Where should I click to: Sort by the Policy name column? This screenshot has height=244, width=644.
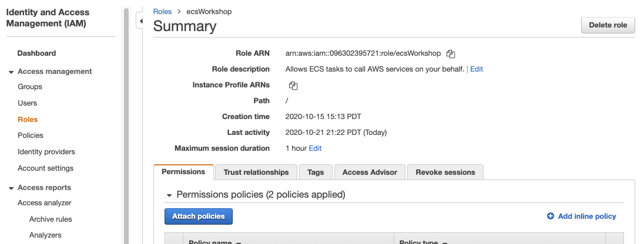[239, 242]
